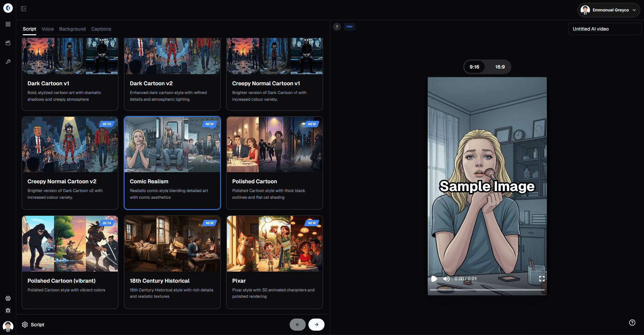Viewport: 644px width, 335px height.
Task: Select the wrench tools icon in sidebar
Action: (8, 61)
